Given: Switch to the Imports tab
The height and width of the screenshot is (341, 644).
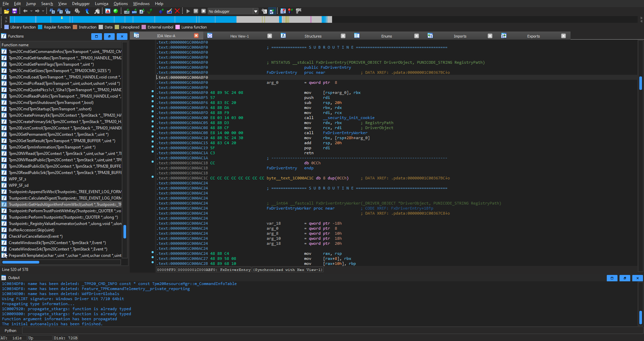Looking at the screenshot, I should pos(460,36).
